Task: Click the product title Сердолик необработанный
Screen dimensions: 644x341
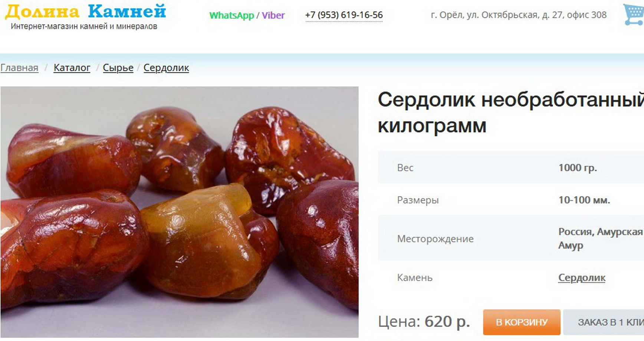Action: [x=511, y=112]
